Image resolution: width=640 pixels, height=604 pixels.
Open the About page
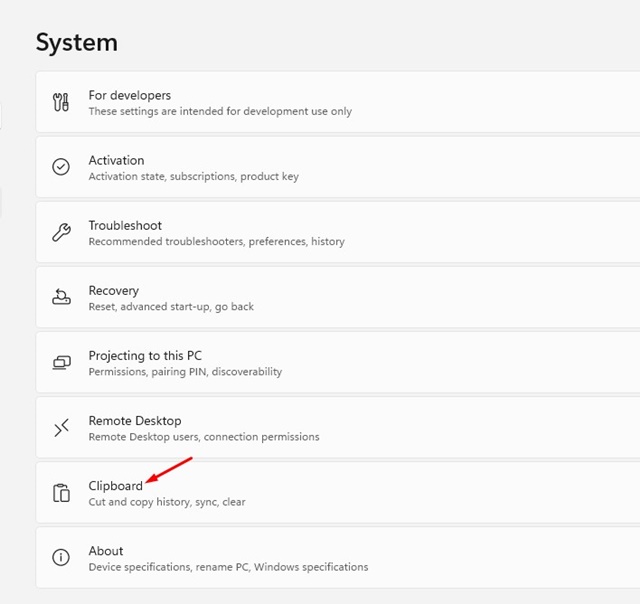click(x=106, y=551)
